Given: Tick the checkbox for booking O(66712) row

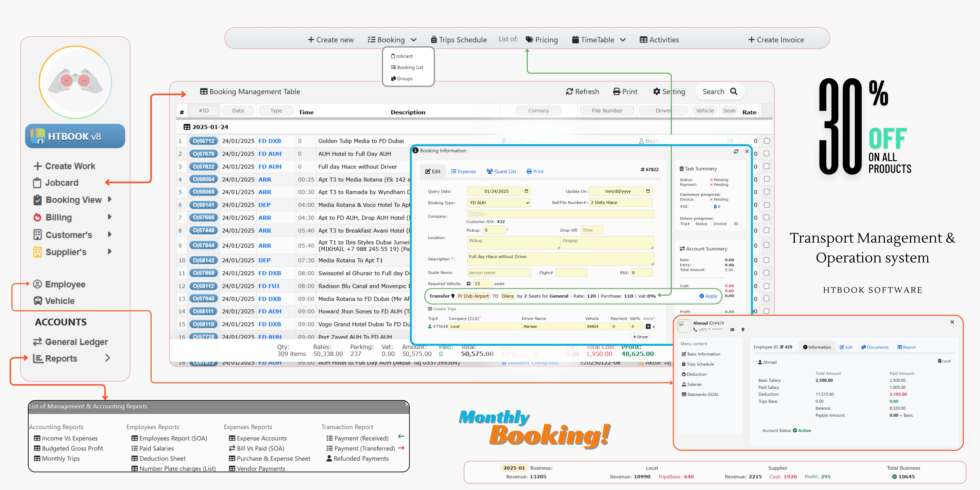Looking at the screenshot, I should tap(767, 141).
